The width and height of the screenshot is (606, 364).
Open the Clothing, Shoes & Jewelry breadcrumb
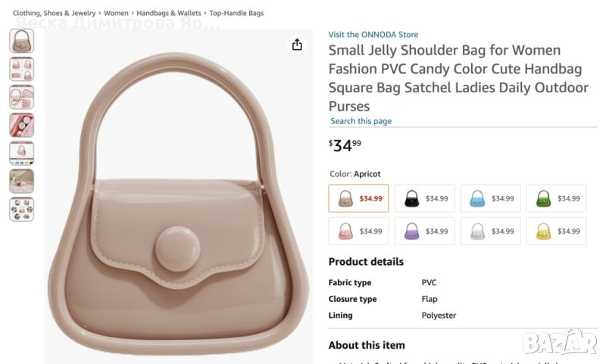click(x=54, y=14)
